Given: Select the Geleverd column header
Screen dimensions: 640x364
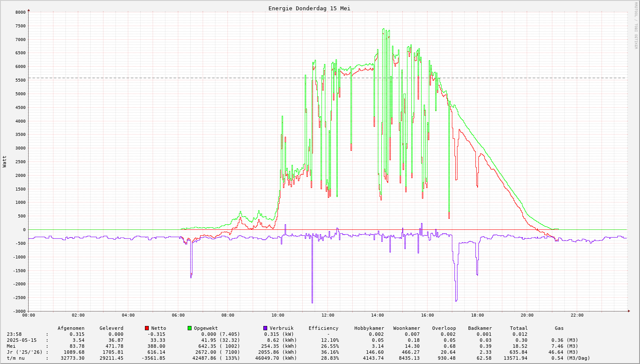Looking at the screenshot, I should [111, 328].
